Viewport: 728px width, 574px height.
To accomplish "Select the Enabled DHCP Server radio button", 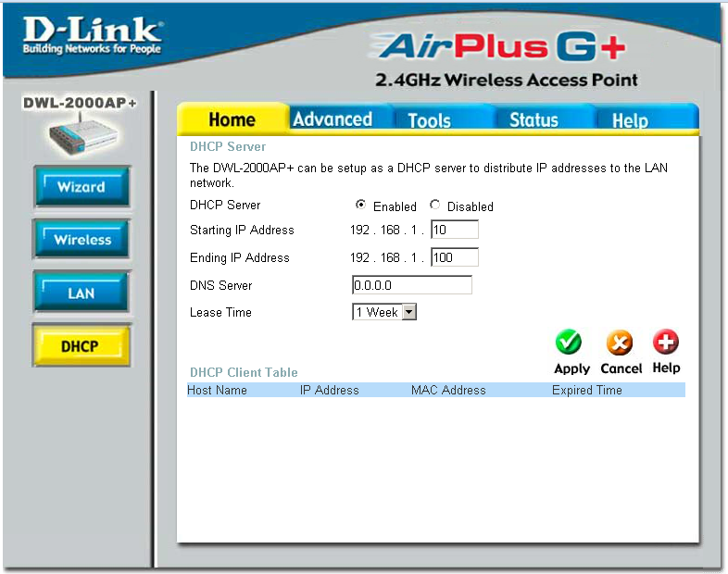I will pyautogui.click(x=360, y=206).
